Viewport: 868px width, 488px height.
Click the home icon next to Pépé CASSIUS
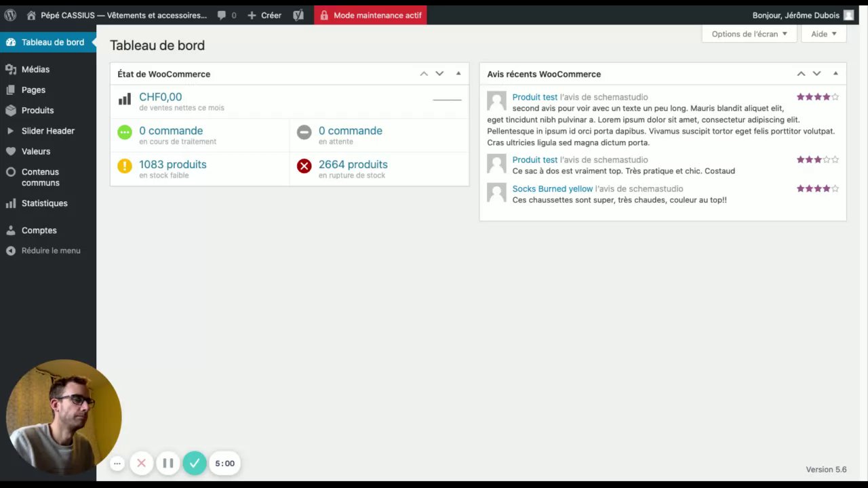(x=31, y=15)
